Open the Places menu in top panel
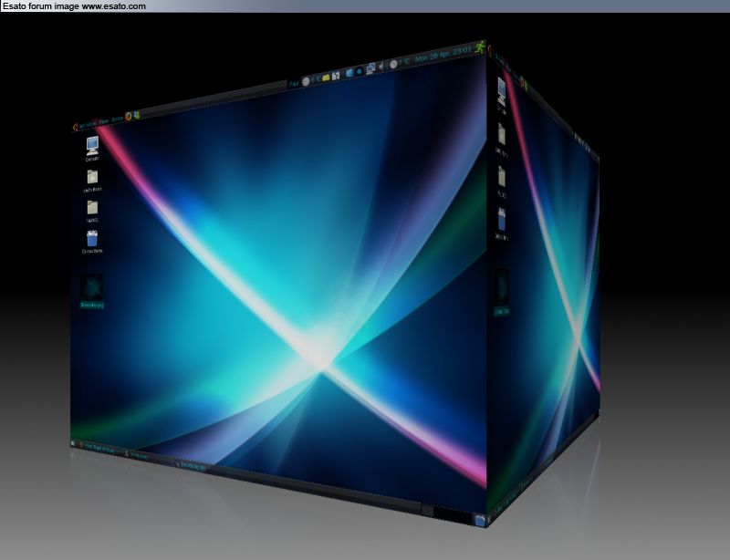Viewport: 730px width, 560px height. [x=104, y=121]
